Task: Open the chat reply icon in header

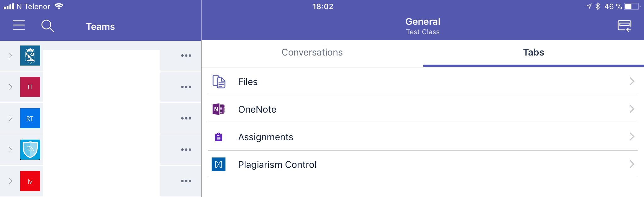Action: (625, 26)
